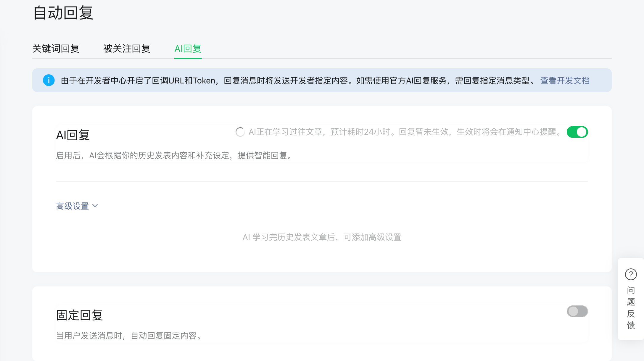Image resolution: width=644 pixels, height=361 pixels.
Task: Click the chevron arrow next to 高级设置
Action: pos(95,206)
